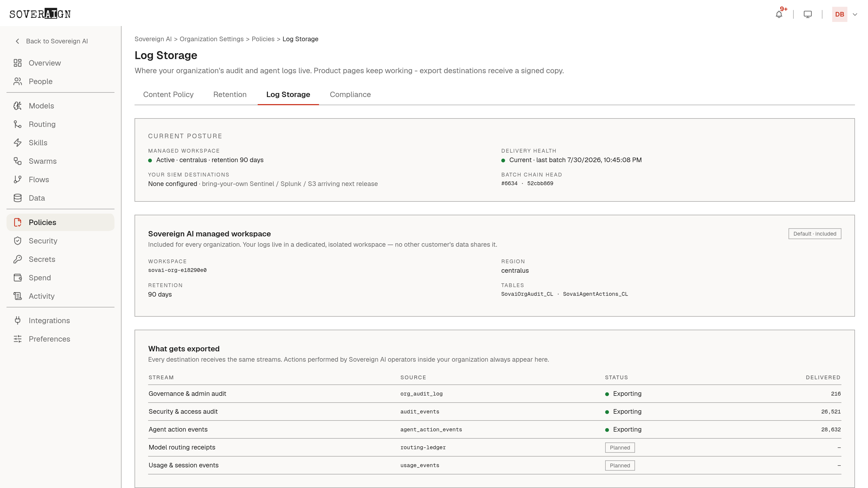Screen dimensions: 868x488
Task: Open the DB user avatar
Action: point(839,14)
